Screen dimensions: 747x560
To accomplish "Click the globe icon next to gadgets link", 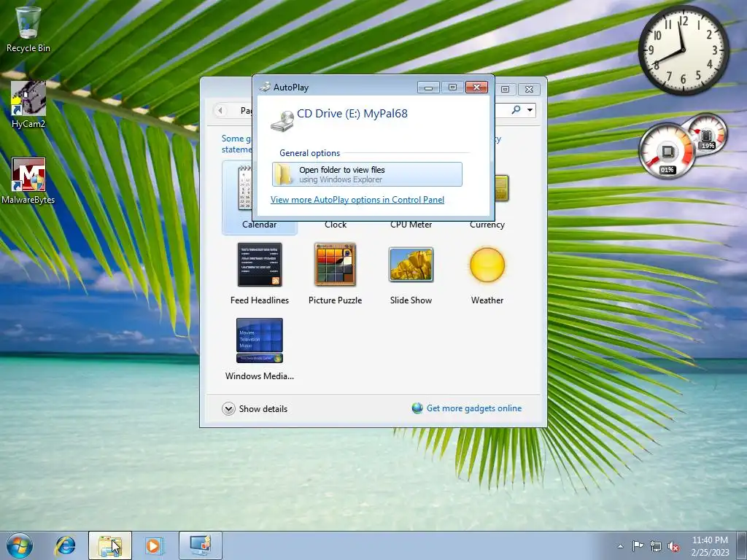I will point(417,408).
